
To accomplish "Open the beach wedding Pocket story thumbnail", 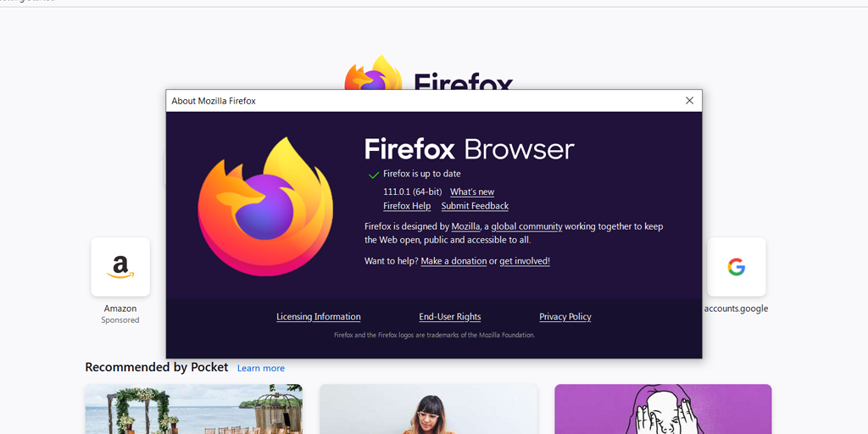I will coord(194,409).
